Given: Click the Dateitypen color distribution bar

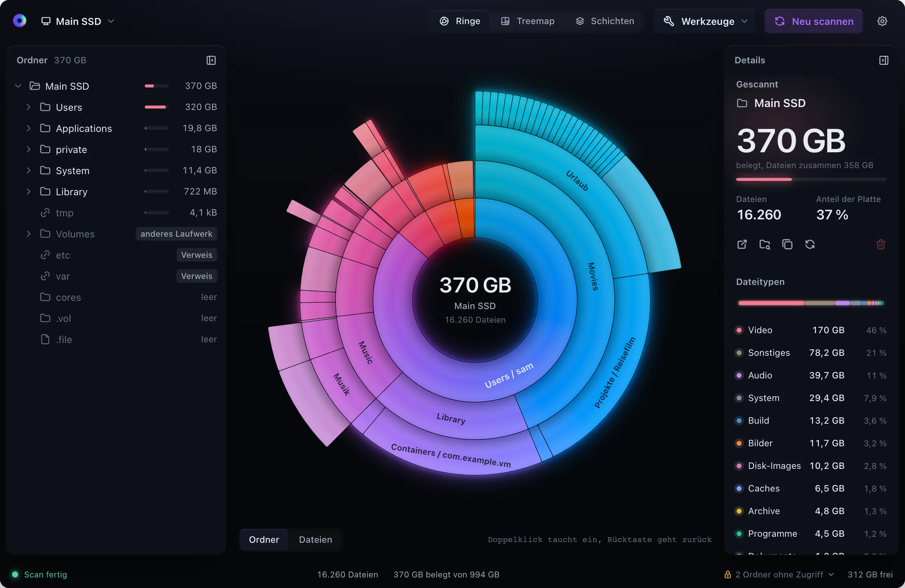Looking at the screenshot, I should (811, 303).
